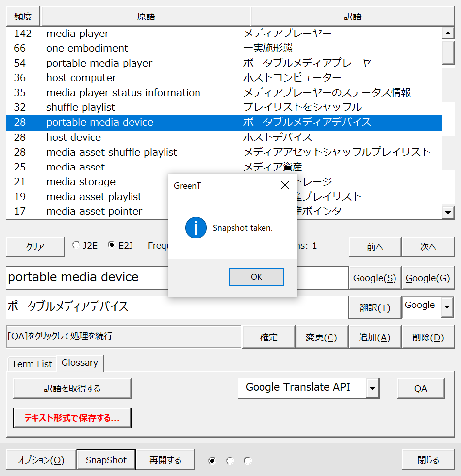Sort by the 頻度 column header
This screenshot has height=476, width=461.
23,16
